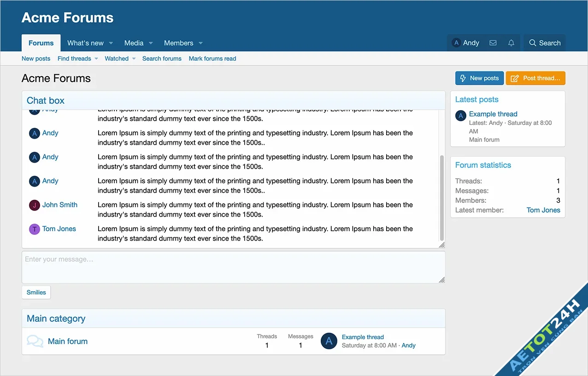Click Andy's avatar beside Example thread in Main forum

(329, 341)
